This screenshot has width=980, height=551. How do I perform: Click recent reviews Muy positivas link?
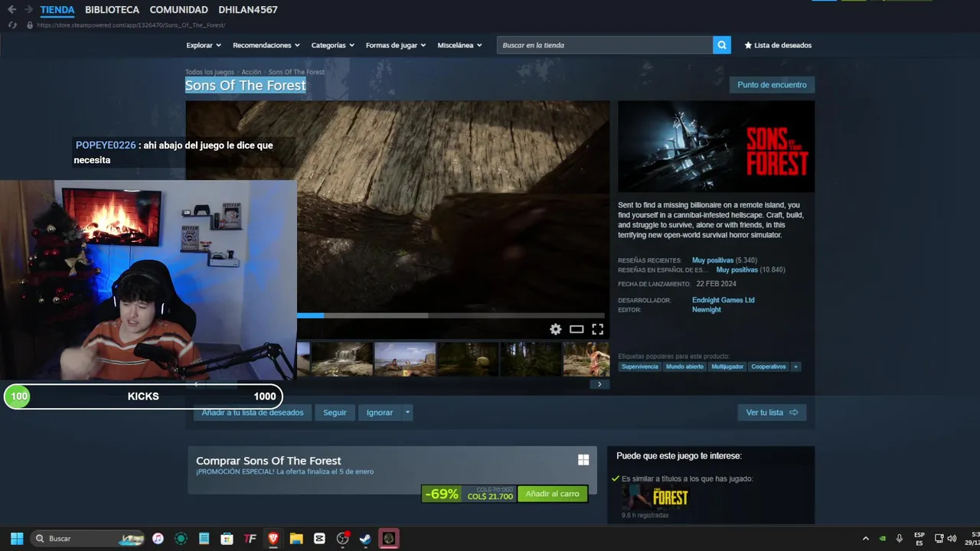point(713,260)
